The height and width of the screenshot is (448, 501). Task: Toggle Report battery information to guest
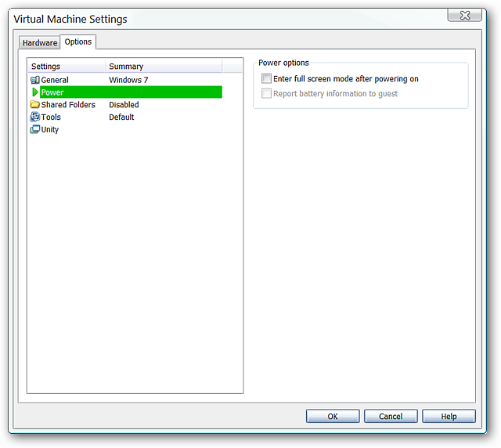pos(266,93)
